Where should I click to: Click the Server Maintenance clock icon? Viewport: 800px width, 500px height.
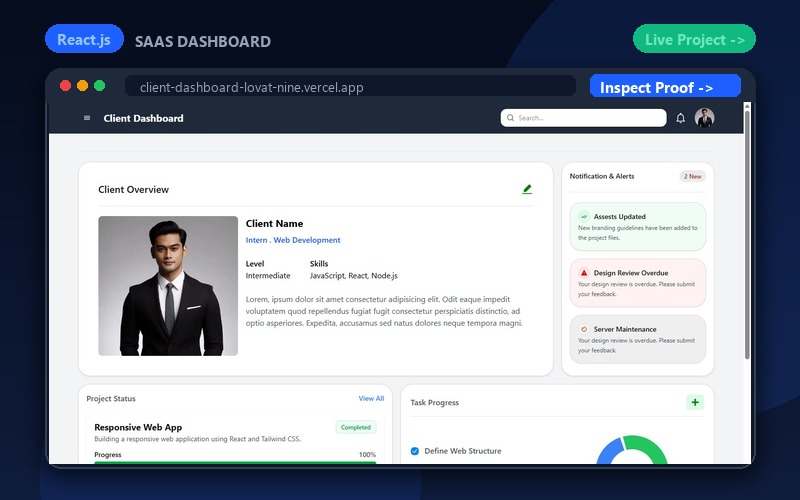click(584, 329)
